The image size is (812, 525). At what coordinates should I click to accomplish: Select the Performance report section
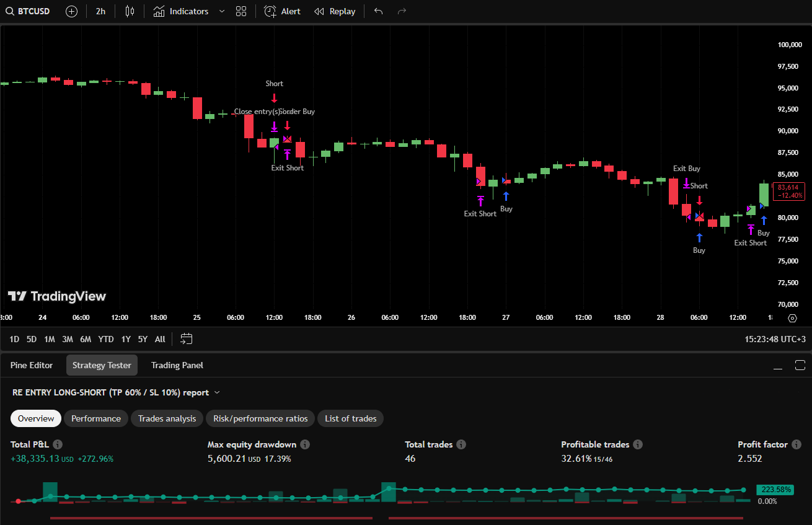[x=96, y=418]
